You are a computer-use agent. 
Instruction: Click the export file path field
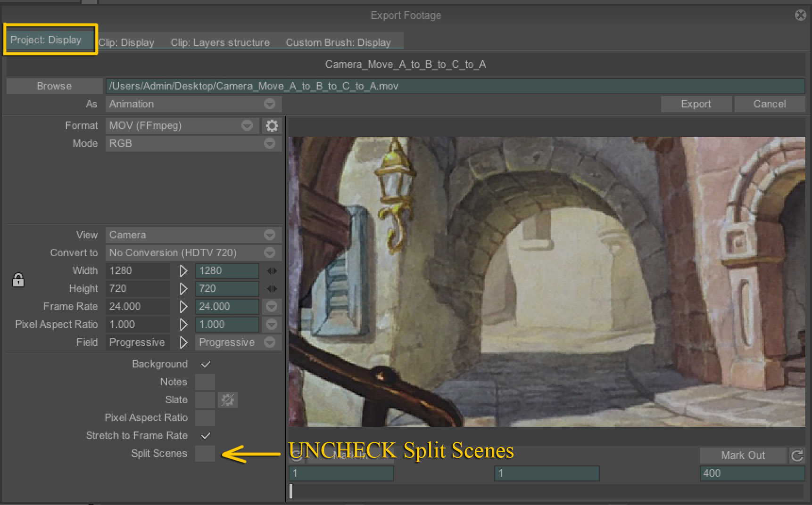point(455,86)
